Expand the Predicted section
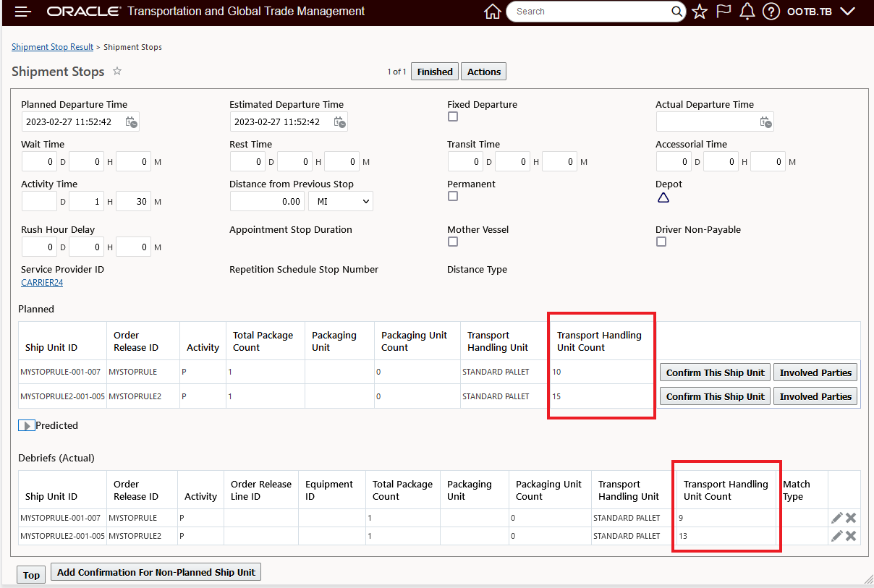Viewport: 874px width, 588px height. tap(26, 426)
